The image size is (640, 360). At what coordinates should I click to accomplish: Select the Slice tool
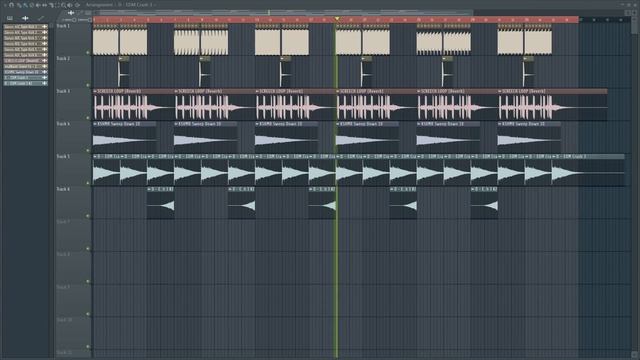[x=51, y=5]
